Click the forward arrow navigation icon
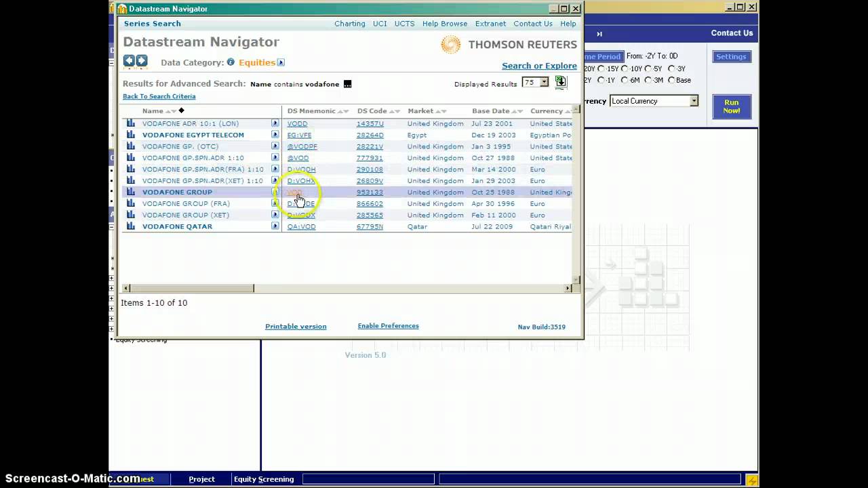The width and height of the screenshot is (868, 488). point(141,61)
